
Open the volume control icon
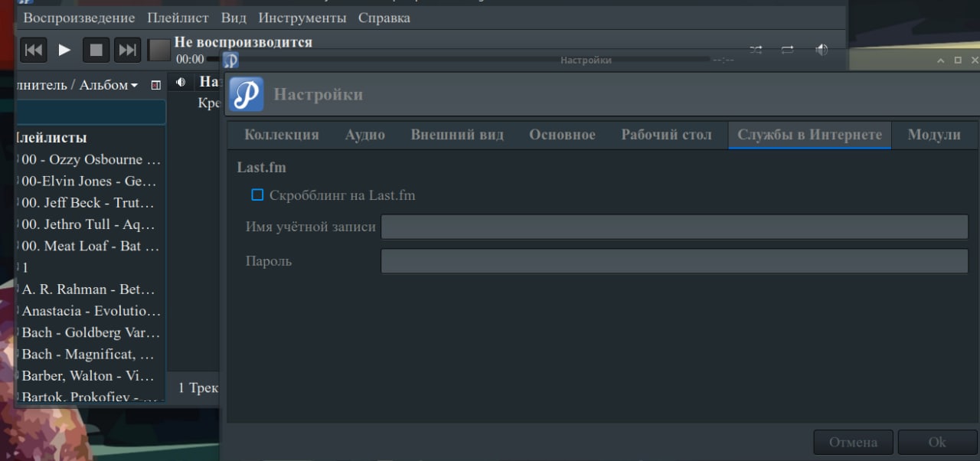click(x=822, y=50)
